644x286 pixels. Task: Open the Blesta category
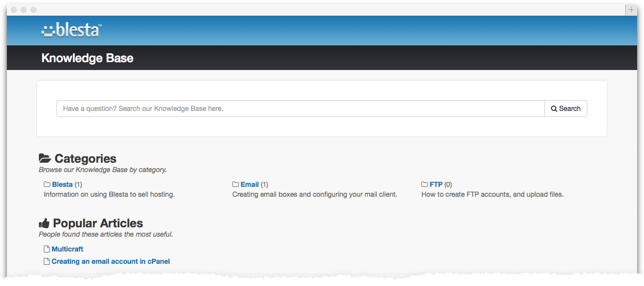click(62, 184)
